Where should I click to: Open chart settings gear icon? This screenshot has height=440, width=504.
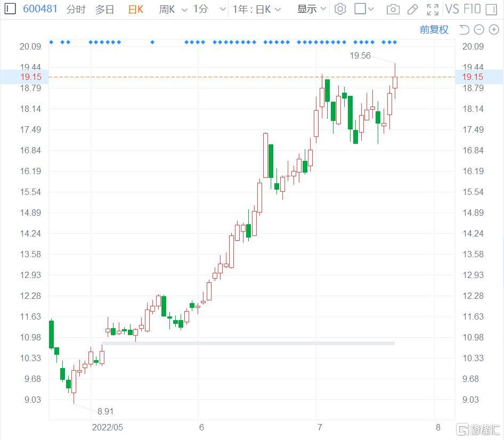click(340, 9)
